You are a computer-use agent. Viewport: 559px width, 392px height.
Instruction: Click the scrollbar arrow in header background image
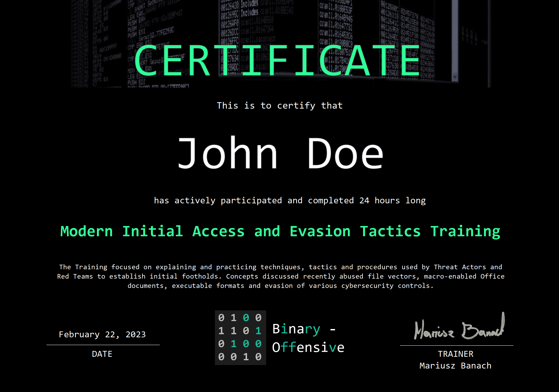(455, 77)
